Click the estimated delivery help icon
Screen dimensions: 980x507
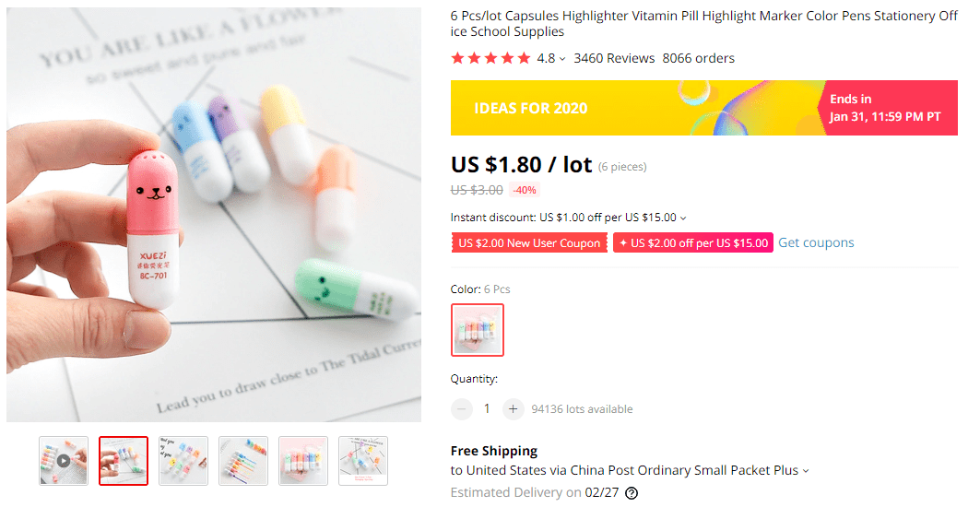632,493
